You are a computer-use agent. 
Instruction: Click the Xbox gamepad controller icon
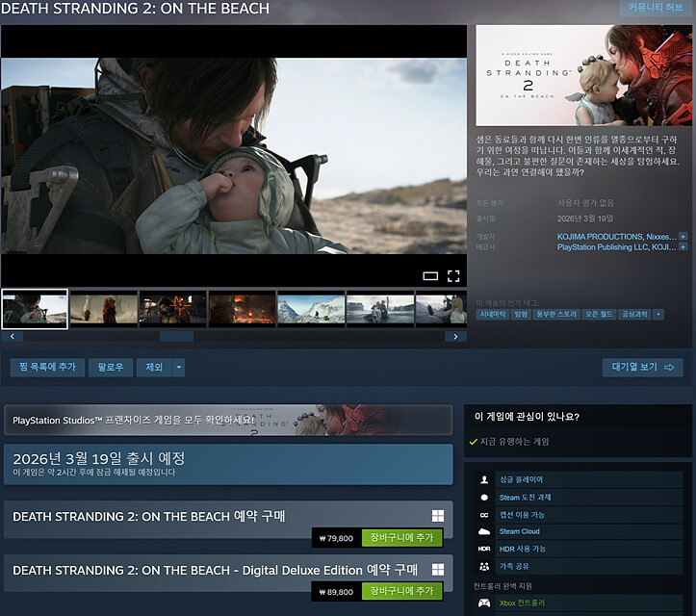[x=484, y=603]
